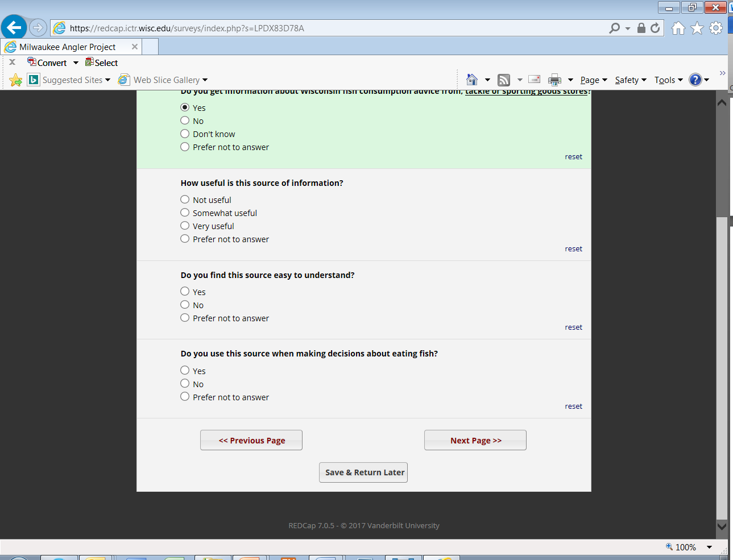
Task: Click the Next Page button
Action: click(475, 440)
